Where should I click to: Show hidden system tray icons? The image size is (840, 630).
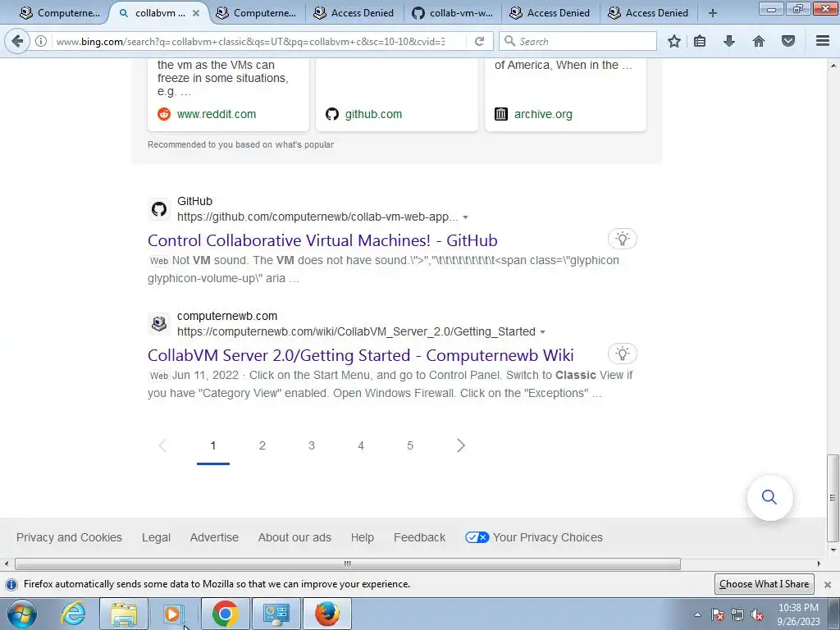click(697, 614)
